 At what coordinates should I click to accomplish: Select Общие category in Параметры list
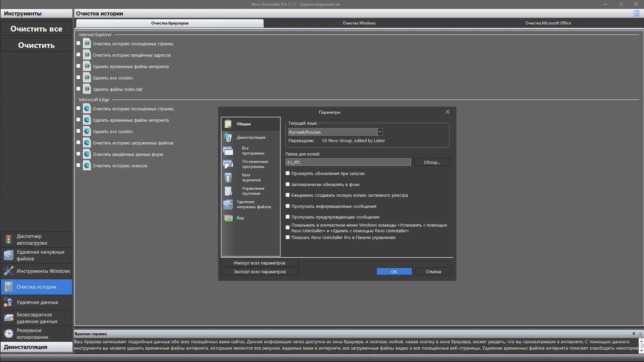[x=251, y=124]
